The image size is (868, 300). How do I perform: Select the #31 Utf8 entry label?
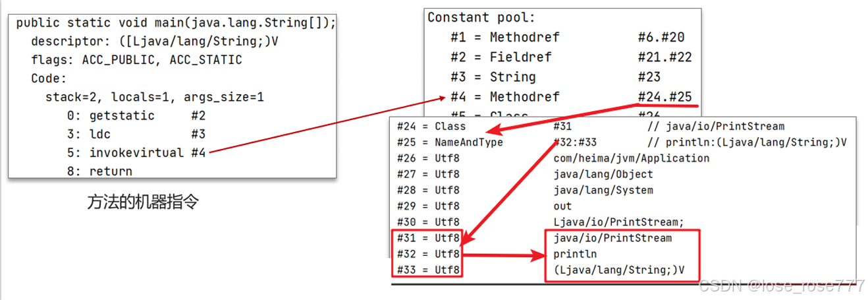429,238
